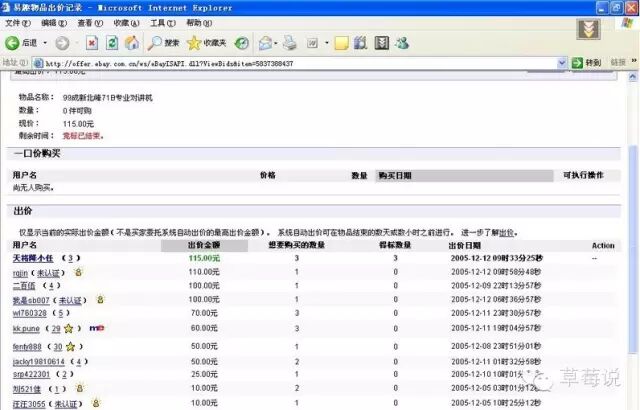Open feedback score 30 link for fenty888
The height and width of the screenshot is (410, 640).
(58, 347)
